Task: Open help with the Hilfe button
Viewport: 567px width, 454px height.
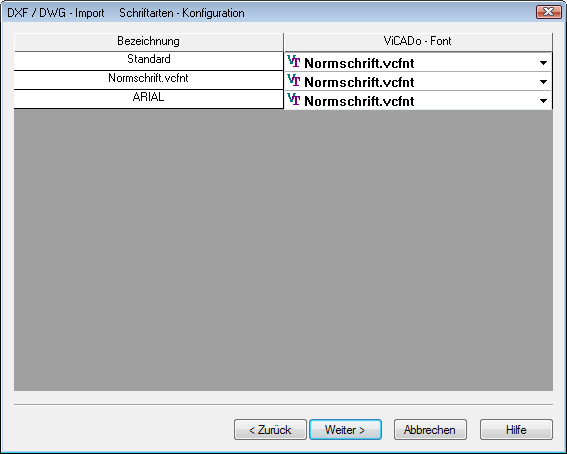Action: tap(516, 430)
